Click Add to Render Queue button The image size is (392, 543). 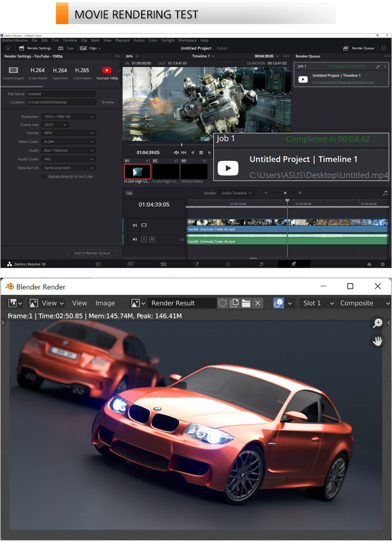coord(92,253)
